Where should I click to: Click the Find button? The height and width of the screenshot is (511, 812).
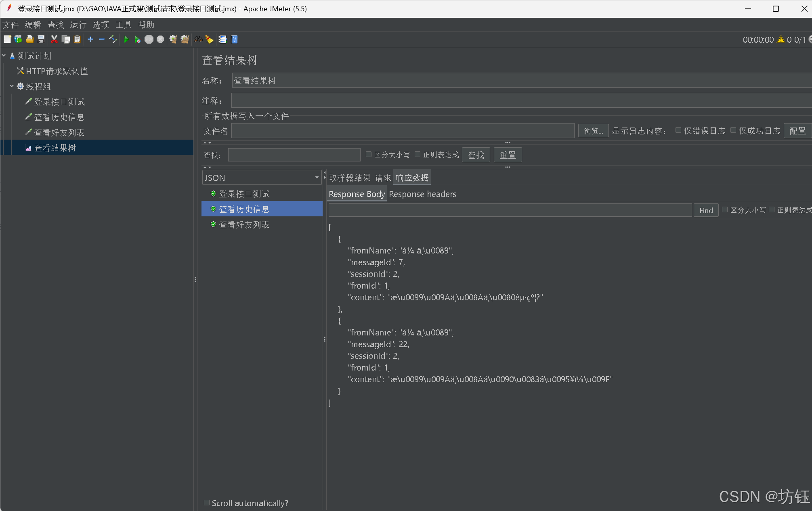706,210
